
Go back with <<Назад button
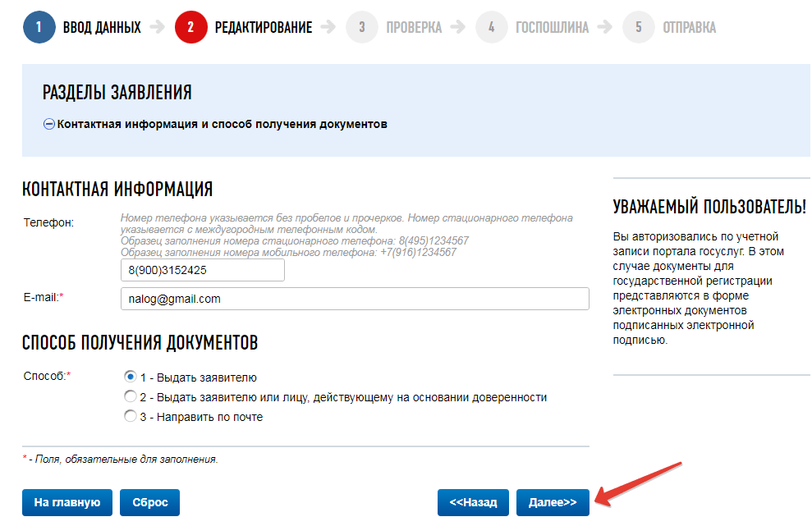point(473,502)
